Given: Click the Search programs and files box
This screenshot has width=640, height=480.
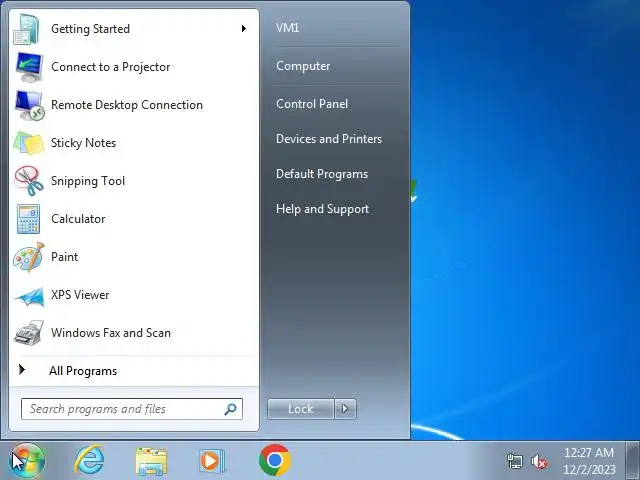Looking at the screenshot, I should (132, 409).
